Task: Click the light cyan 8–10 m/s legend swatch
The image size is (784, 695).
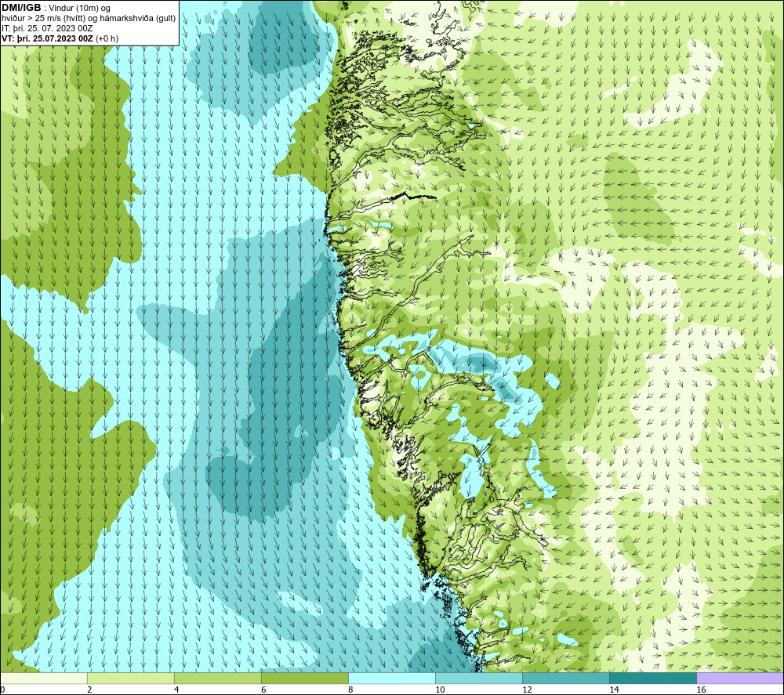Action: tap(392, 678)
